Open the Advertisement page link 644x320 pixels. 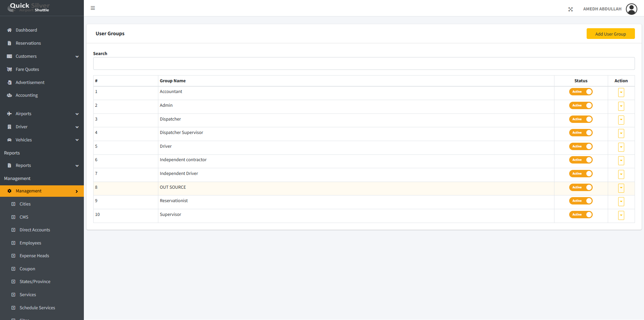(x=30, y=83)
